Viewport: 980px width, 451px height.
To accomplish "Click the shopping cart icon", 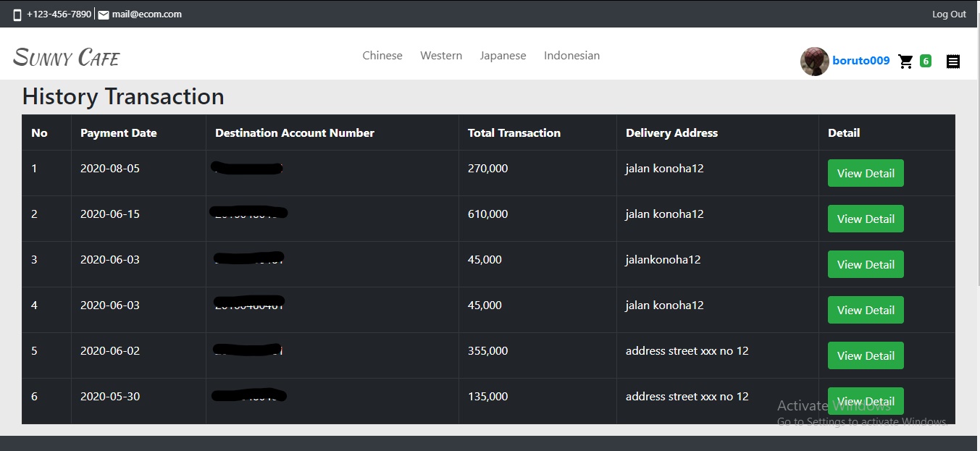I will [x=905, y=62].
